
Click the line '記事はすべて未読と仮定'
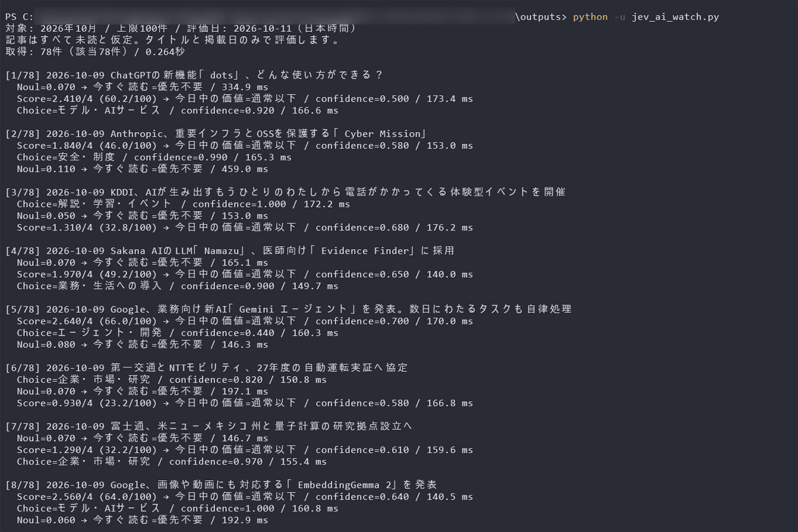pos(172,40)
